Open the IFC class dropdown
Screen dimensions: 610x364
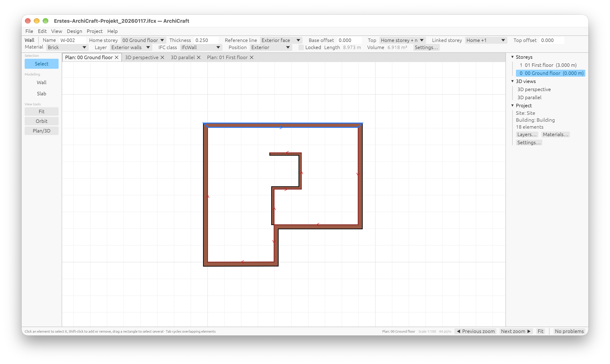201,47
